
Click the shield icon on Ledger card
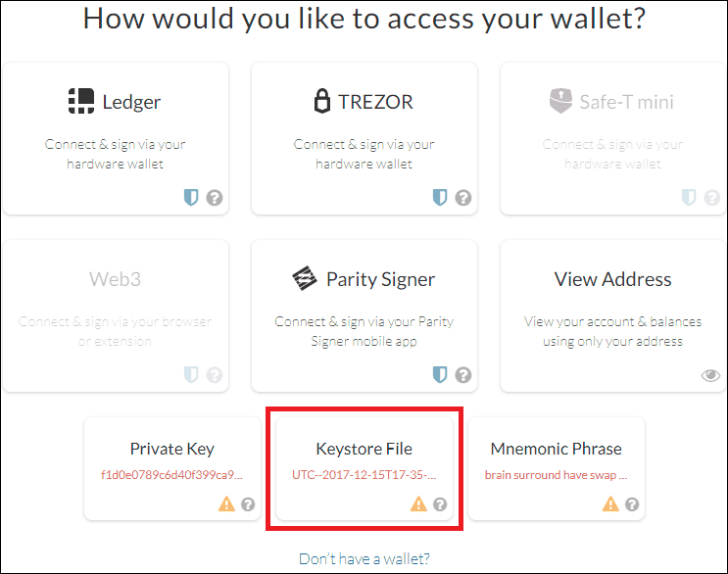tap(191, 197)
